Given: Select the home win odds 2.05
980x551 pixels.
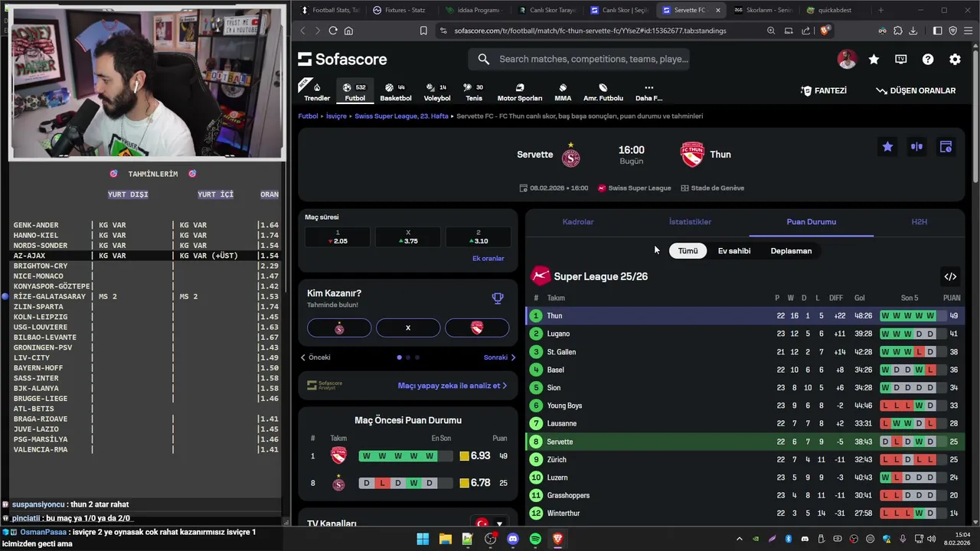Looking at the screenshot, I should (x=338, y=237).
